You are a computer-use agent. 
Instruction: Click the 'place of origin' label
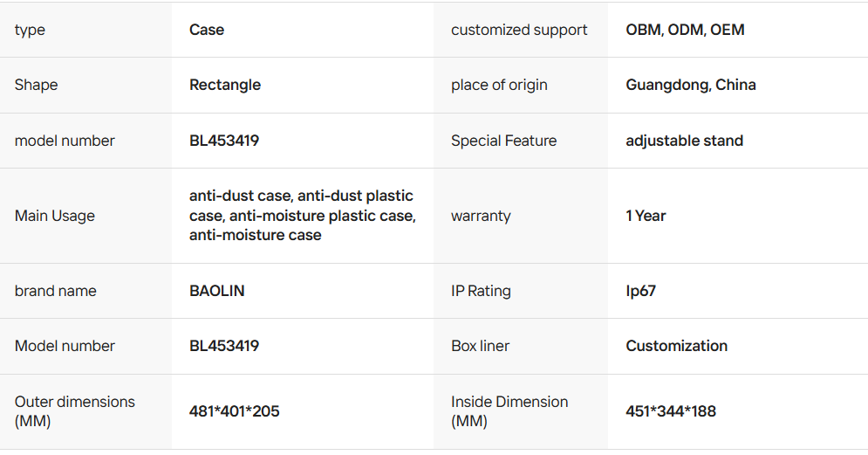pyautogui.click(x=499, y=85)
